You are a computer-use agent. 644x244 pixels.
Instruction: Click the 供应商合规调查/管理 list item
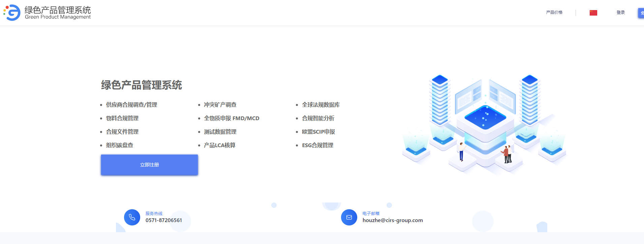(131, 105)
